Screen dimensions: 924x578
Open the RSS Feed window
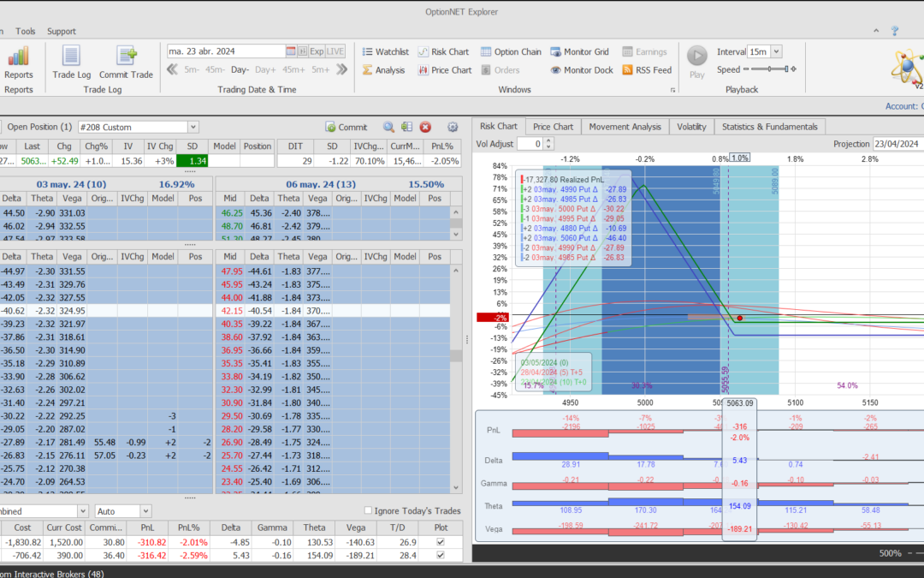click(647, 70)
